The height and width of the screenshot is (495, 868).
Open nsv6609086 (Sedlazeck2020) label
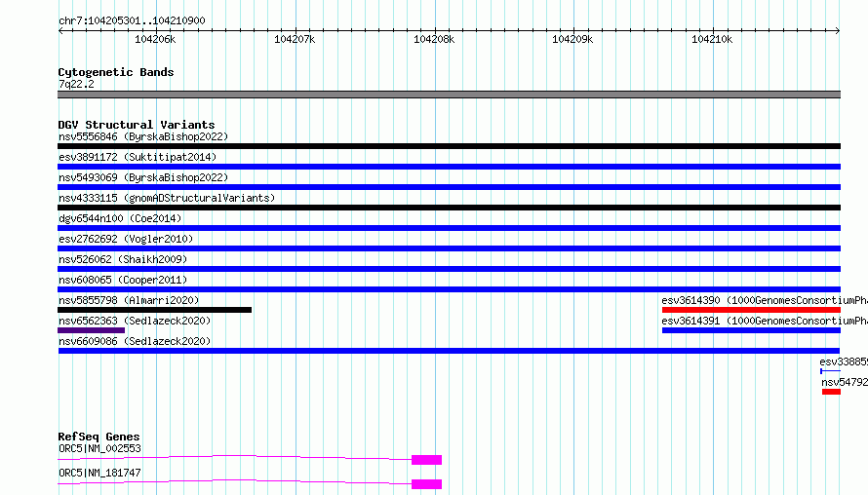pyautogui.click(x=135, y=341)
